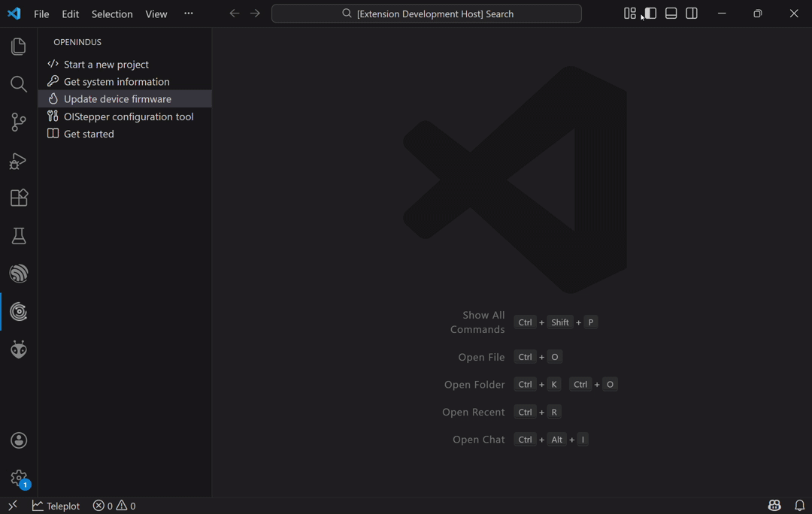The image size is (812, 514).
Task: Open the ESP-IDF Espressif view
Action: [19, 274]
